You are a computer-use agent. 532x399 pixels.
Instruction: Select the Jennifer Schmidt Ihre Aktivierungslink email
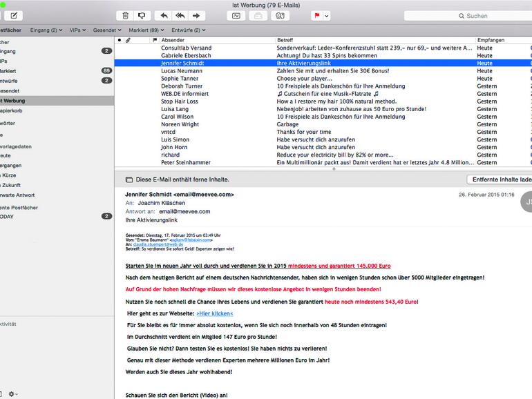(323, 63)
